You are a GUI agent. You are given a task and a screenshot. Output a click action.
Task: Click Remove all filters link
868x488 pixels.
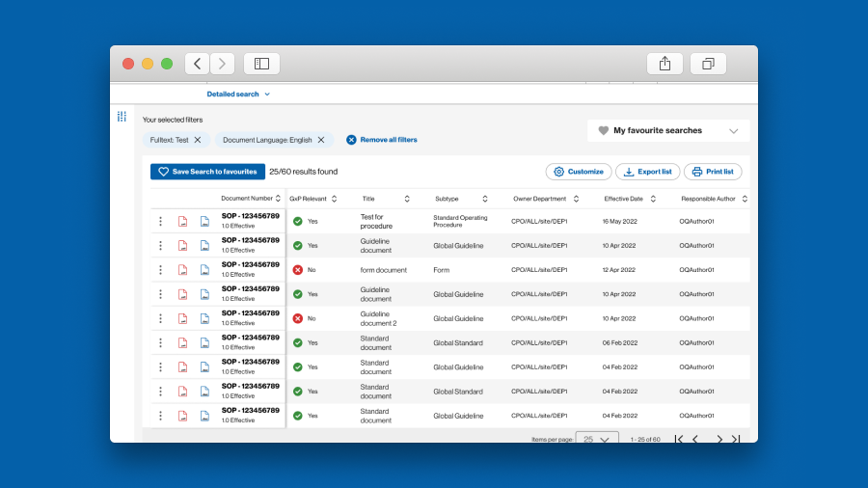(382, 140)
